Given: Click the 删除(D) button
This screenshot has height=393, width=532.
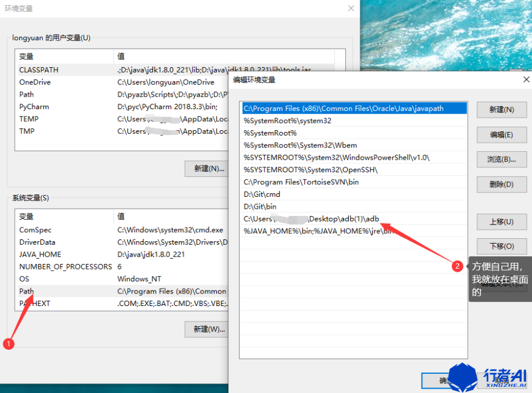Looking at the screenshot, I should (x=501, y=184).
